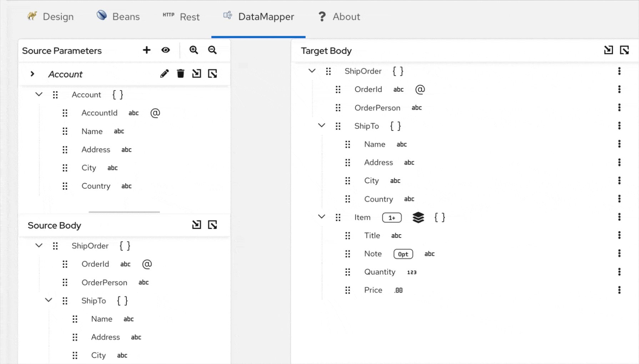Select Account Address field

[96, 150]
